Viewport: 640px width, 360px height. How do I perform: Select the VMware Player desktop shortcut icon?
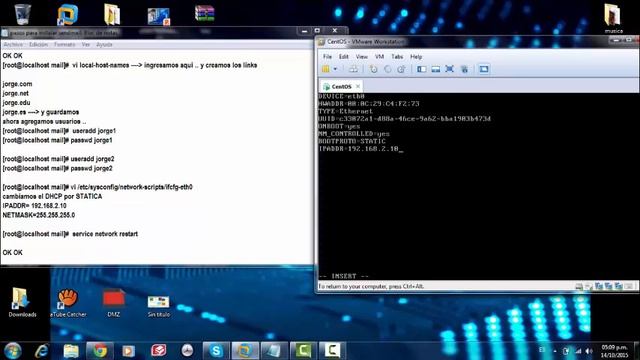point(67,15)
